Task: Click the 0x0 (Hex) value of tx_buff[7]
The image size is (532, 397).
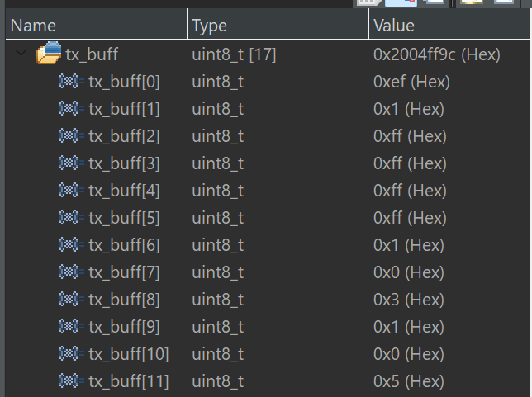Action: [x=409, y=272]
